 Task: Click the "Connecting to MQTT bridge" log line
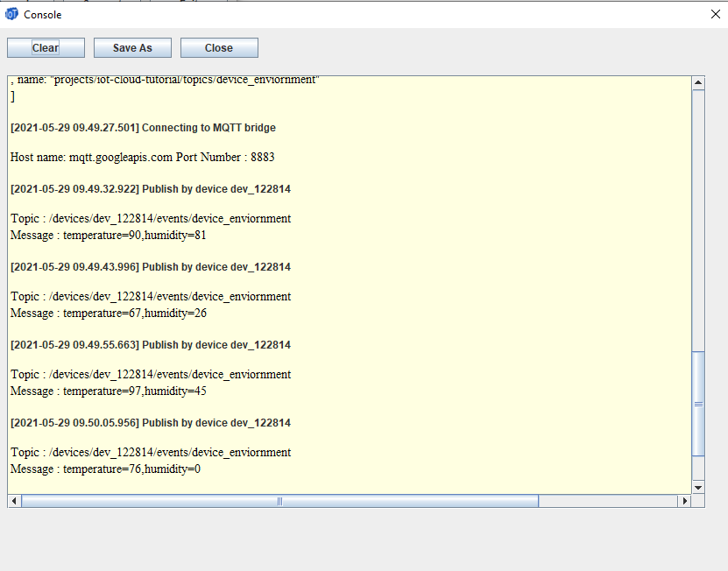(x=143, y=128)
